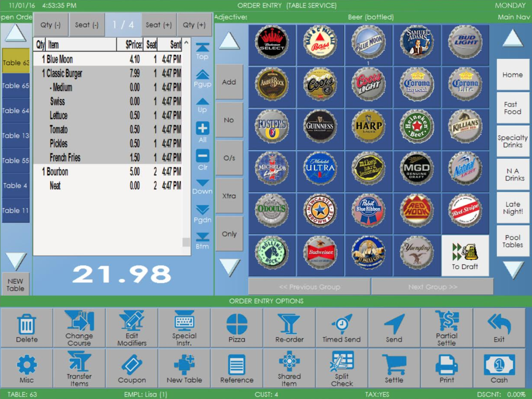The image size is (532, 399).
Task: Tap the Guinness bottle cap
Action: [320, 127]
